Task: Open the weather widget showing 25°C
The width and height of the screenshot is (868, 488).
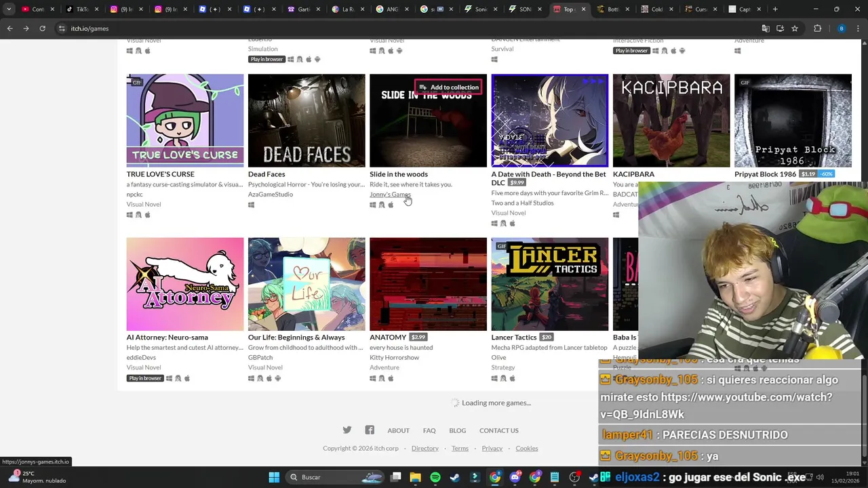Action: click(36, 477)
